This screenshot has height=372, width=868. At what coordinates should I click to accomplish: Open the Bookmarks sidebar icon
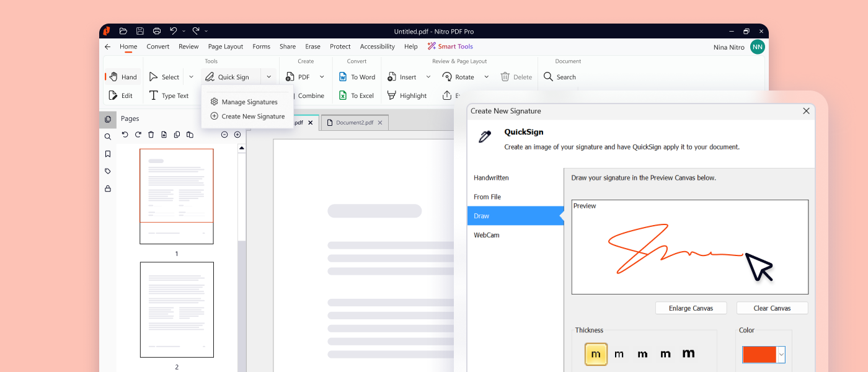pyautogui.click(x=108, y=154)
